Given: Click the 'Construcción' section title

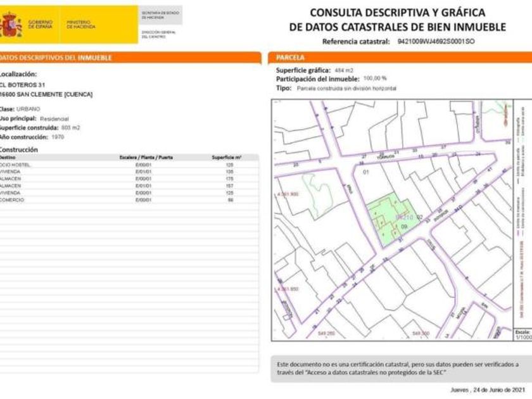Looking at the screenshot, I should (x=18, y=149).
